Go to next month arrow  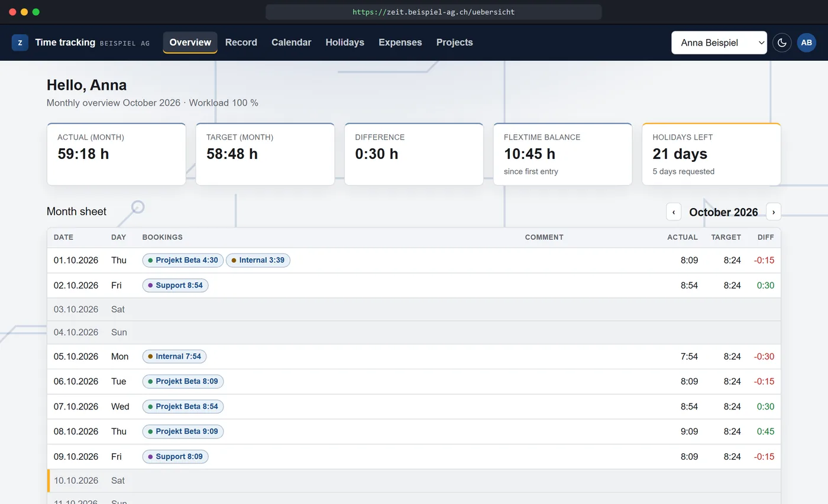(774, 212)
